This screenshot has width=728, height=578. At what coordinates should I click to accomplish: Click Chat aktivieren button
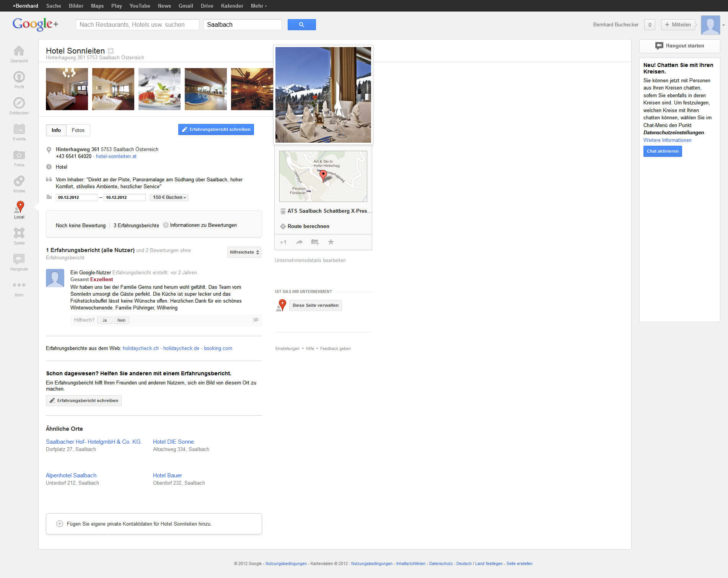(663, 151)
